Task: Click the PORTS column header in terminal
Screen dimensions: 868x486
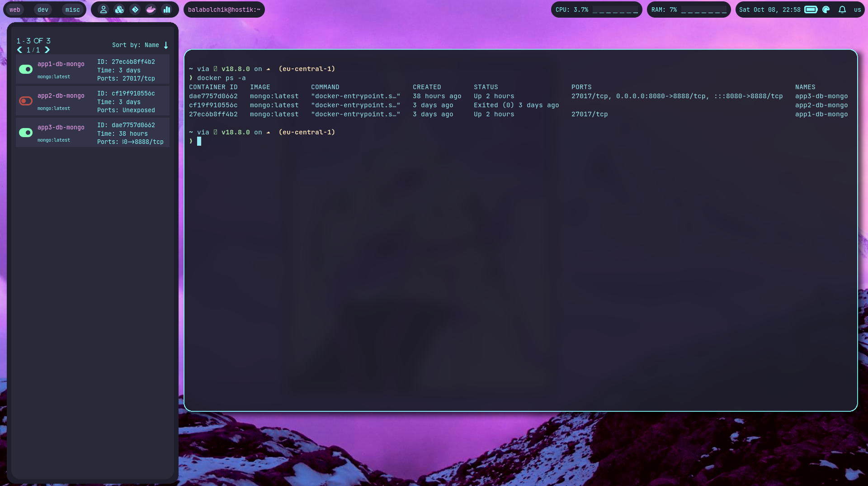Action: 581,87
